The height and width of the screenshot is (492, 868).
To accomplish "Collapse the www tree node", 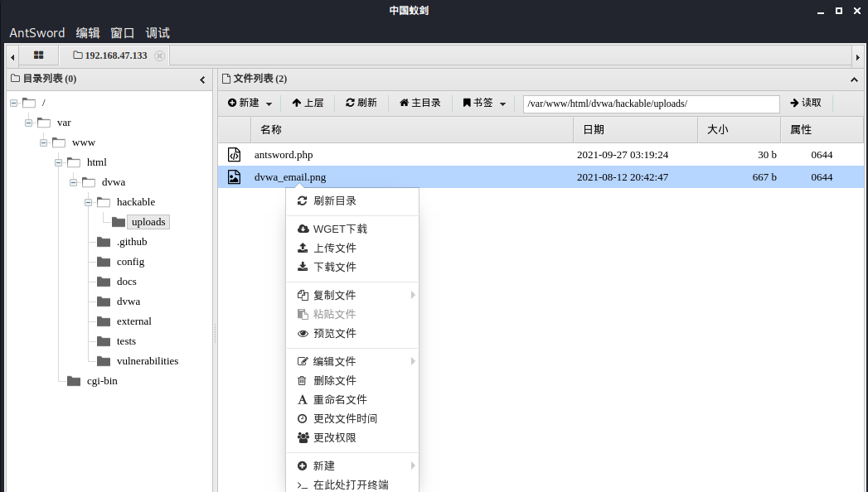I will (43, 142).
